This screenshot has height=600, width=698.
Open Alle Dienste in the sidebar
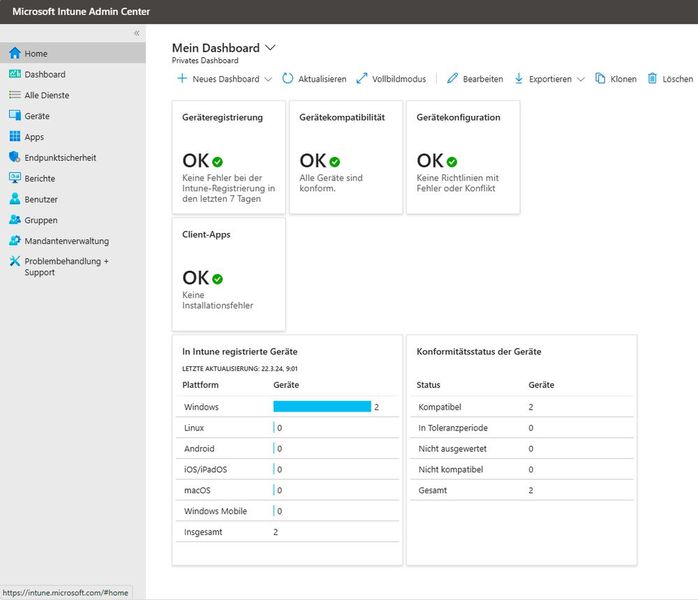(73, 95)
